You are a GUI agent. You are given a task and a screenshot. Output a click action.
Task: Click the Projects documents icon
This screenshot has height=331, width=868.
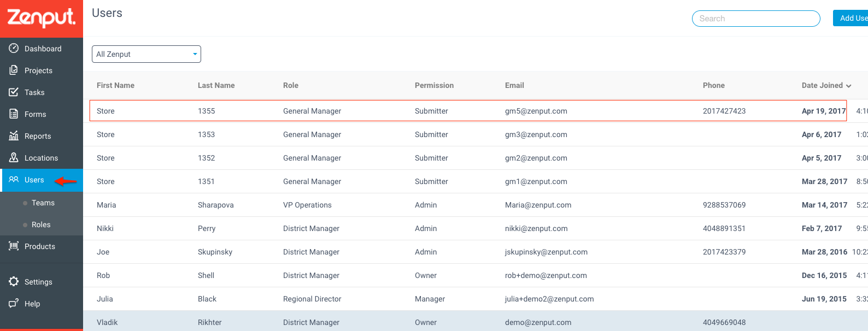coord(14,70)
